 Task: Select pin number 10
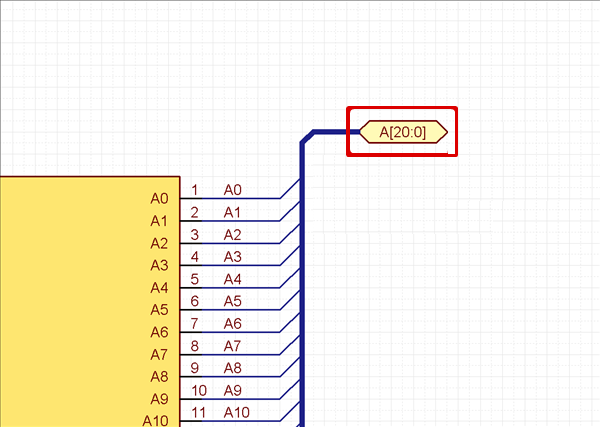coord(199,391)
